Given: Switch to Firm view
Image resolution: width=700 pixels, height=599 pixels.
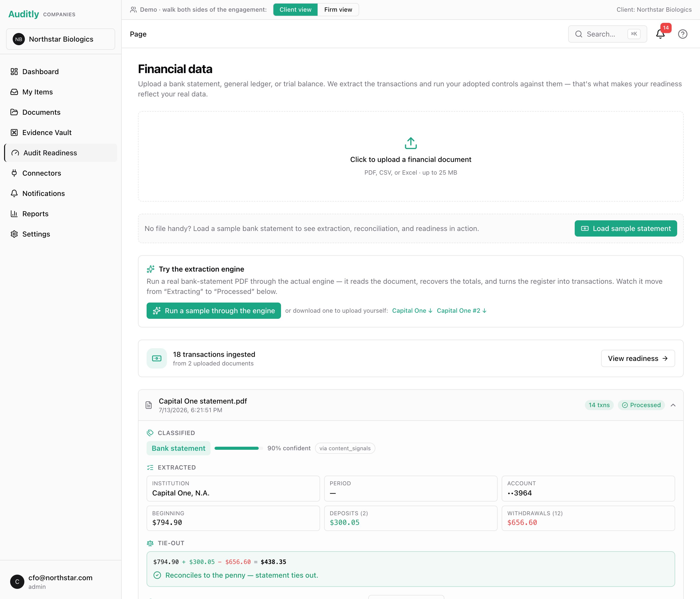Looking at the screenshot, I should [338, 9].
